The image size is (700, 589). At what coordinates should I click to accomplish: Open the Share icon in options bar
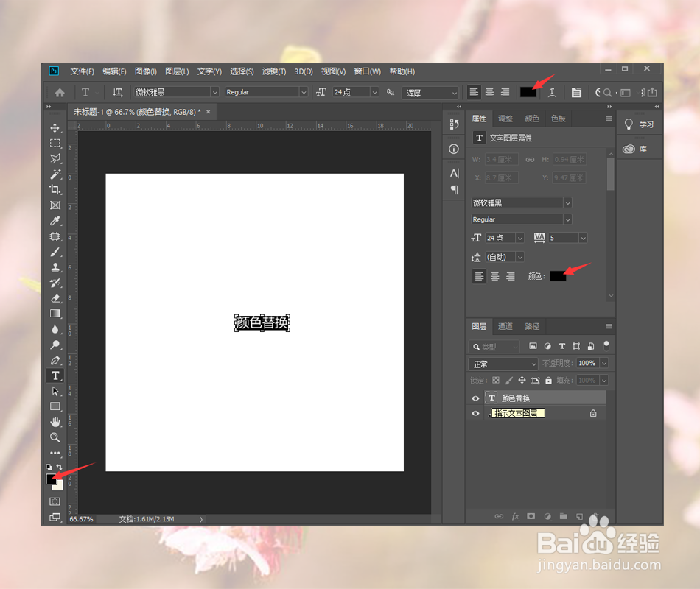click(652, 92)
